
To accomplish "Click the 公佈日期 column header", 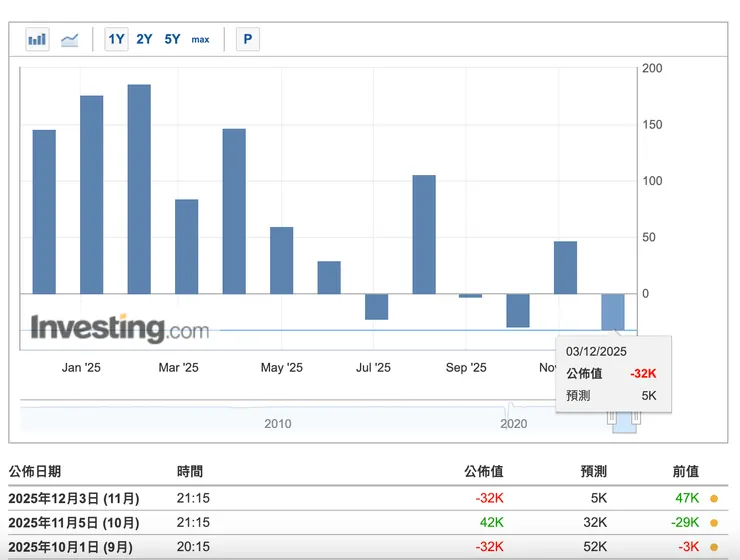I will 35,471.
